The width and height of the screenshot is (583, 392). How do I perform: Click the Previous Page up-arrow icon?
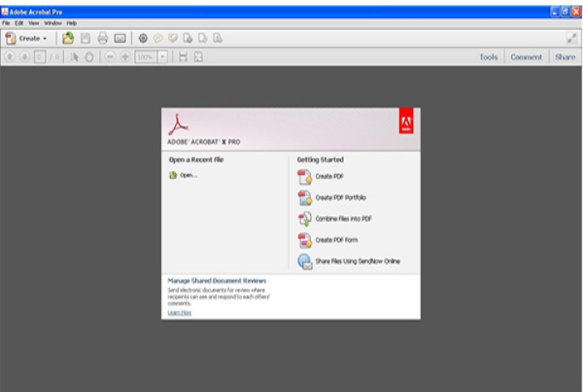(x=10, y=57)
